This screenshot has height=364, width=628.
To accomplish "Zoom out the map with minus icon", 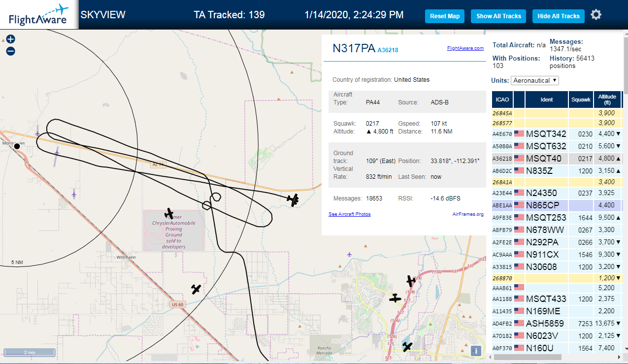I will point(10,51).
